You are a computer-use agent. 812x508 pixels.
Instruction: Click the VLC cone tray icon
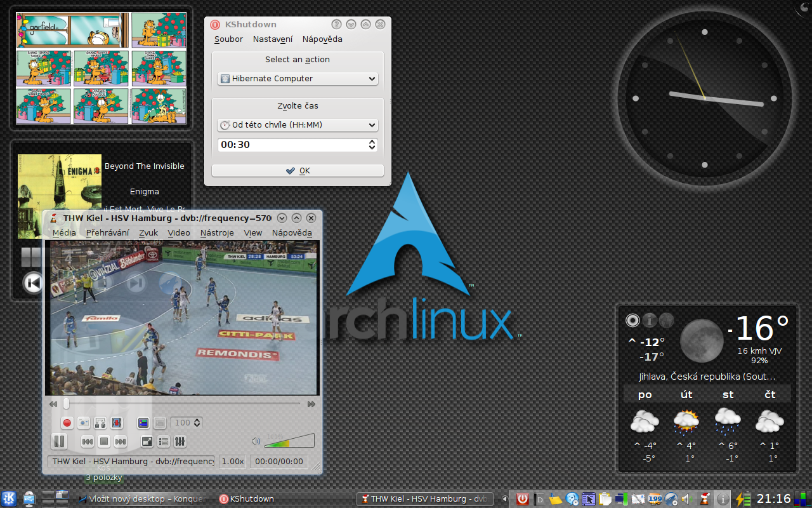704,499
